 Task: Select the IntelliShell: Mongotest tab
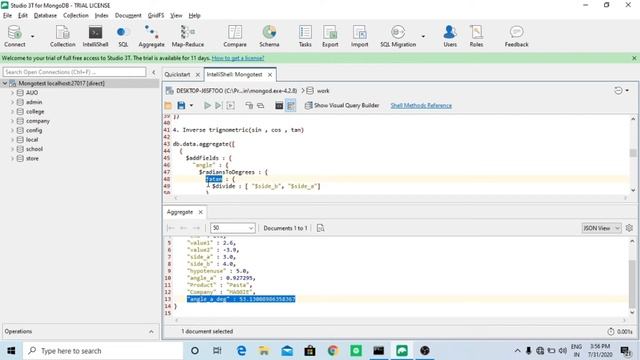click(x=234, y=75)
